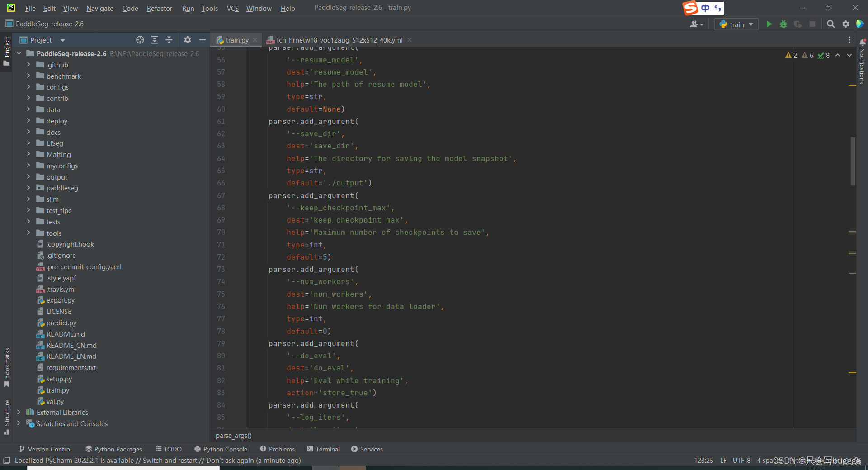Screen dimensions: 868x470
Task: Open the File menu
Action: click(30, 8)
